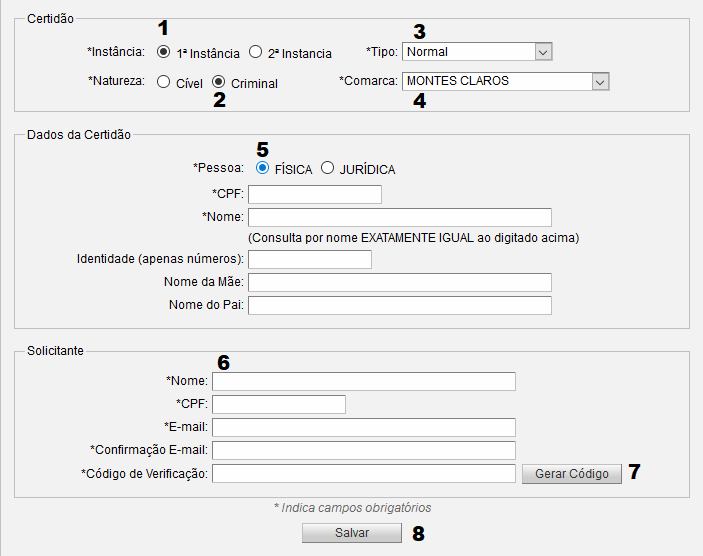Choose Criminal as Natureza

218,82
